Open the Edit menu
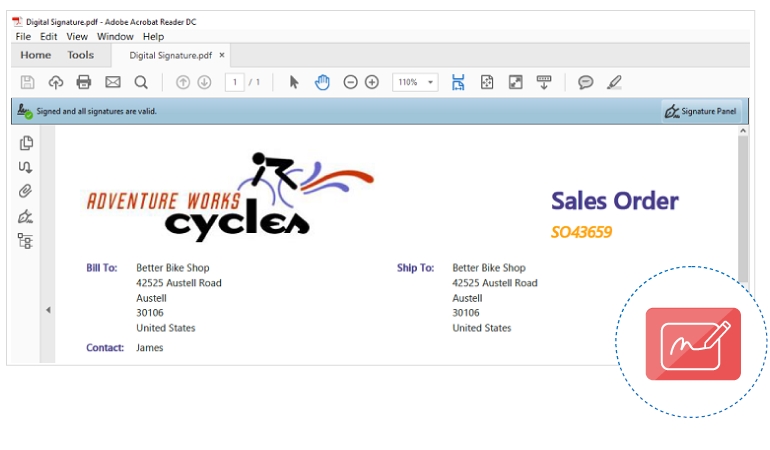This screenshot has width=770, height=450. pos(49,37)
